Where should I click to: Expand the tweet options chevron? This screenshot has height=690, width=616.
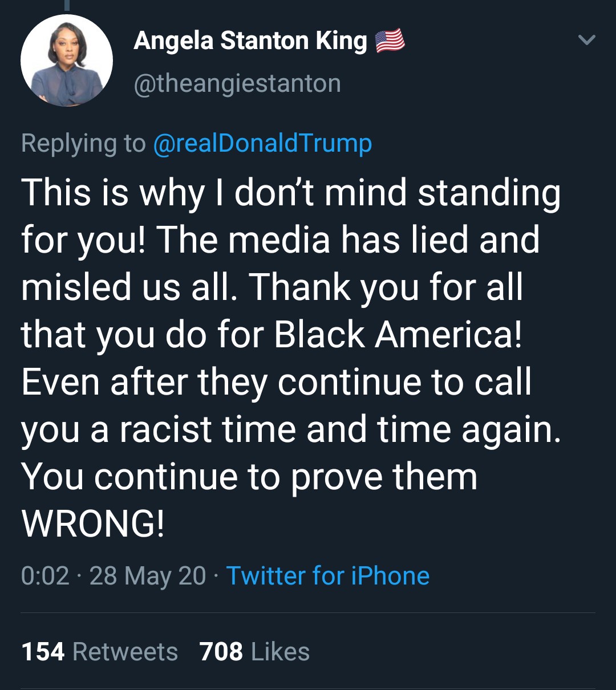tap(586, 40)
